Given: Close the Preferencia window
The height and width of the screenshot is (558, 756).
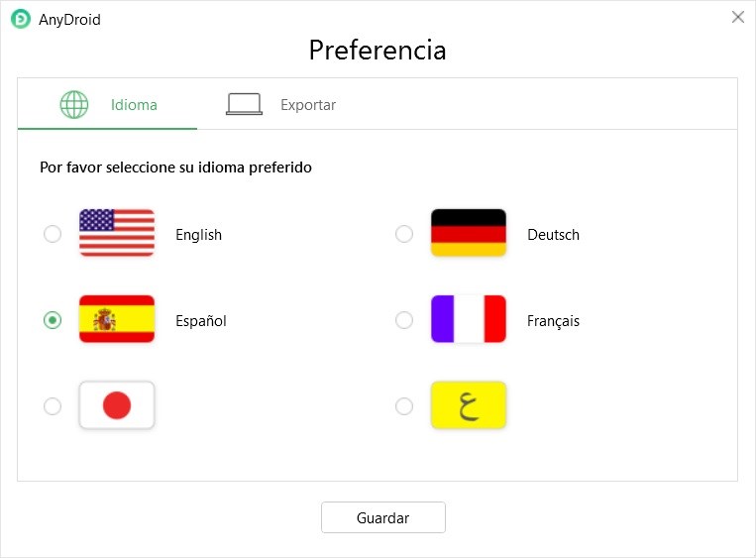Looking at the screenshot, I should point(738,18).
